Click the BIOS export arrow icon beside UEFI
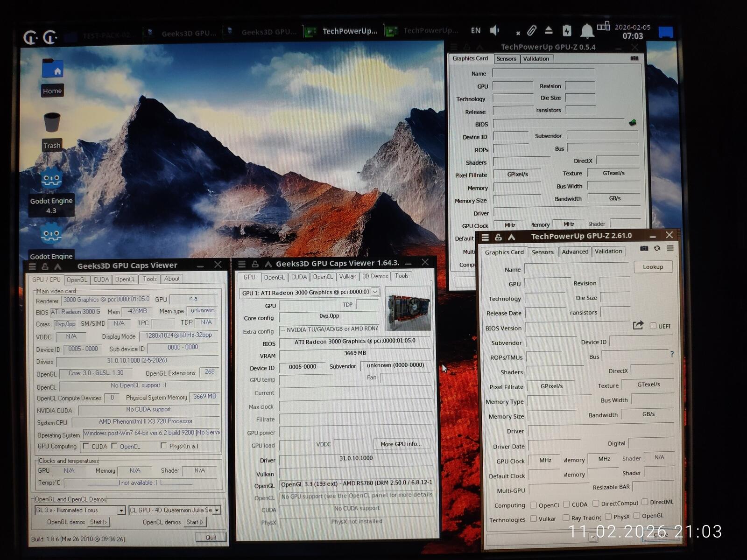 [x=638, y=325]
